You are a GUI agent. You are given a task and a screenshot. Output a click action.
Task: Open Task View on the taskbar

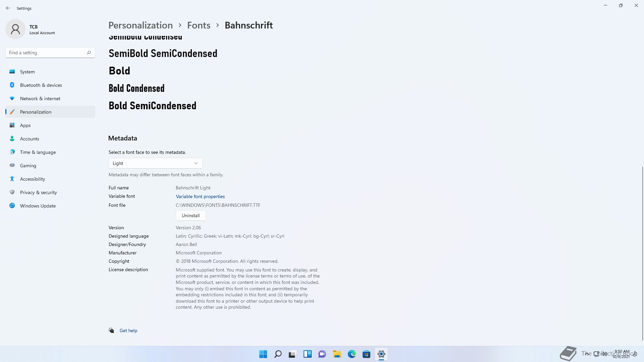point(292,354)
